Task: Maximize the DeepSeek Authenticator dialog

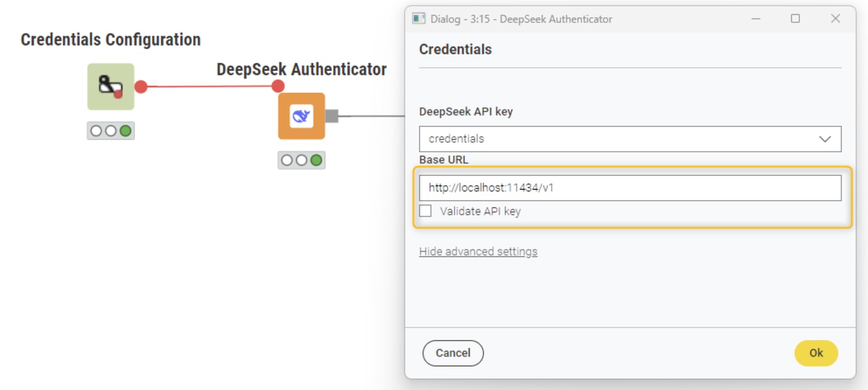Action: (795, 19)
